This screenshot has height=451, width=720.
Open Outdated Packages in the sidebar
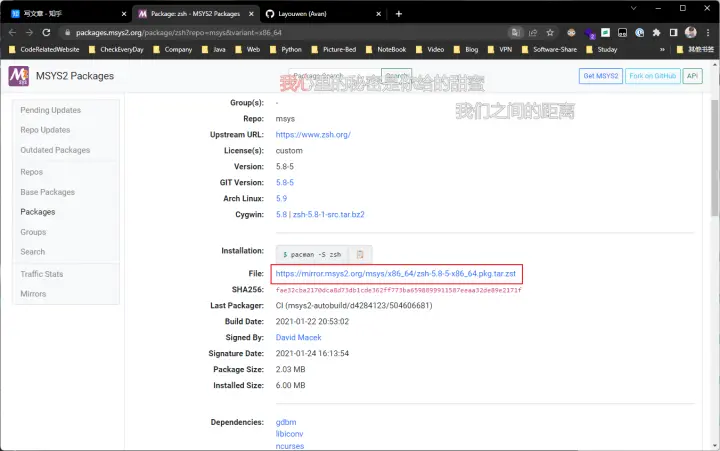tap(55, 150)
